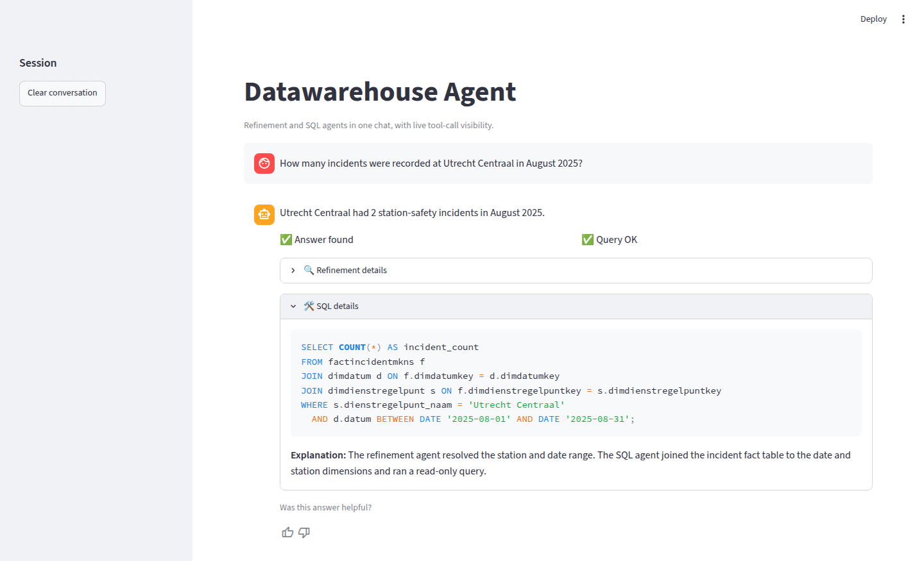Click the Deploy button
The image size is (924, 561).
tap(873, 19)
